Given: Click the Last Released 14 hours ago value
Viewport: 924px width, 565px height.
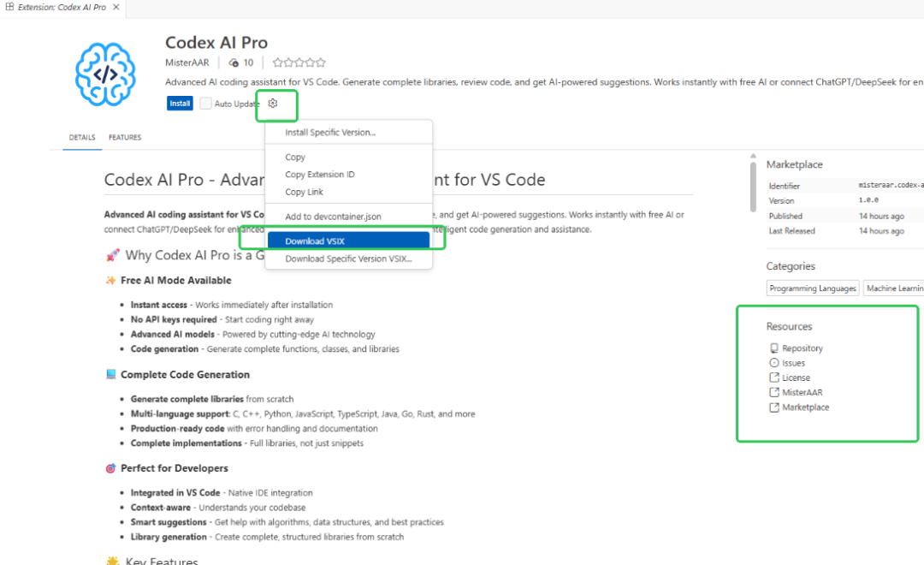Looking at the screenshot, I should (881, 230).
